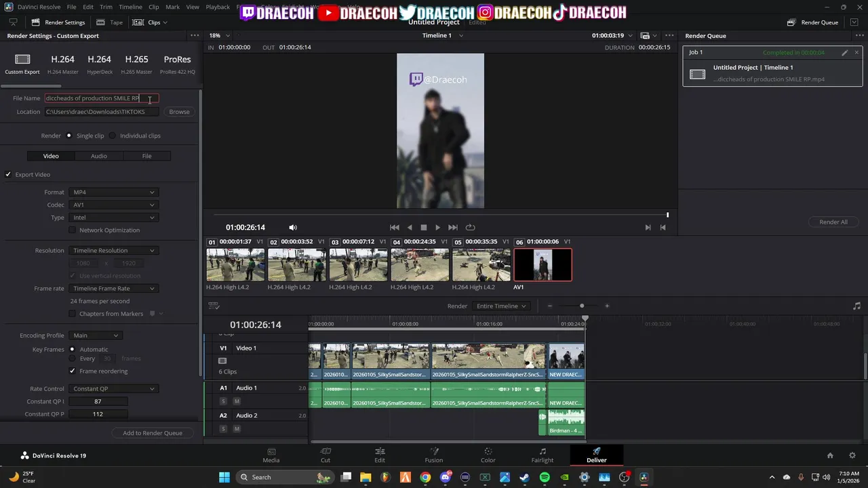Screen dimensions: 868x488
Task: Click Add to Render Queue button
Action: 153,433
